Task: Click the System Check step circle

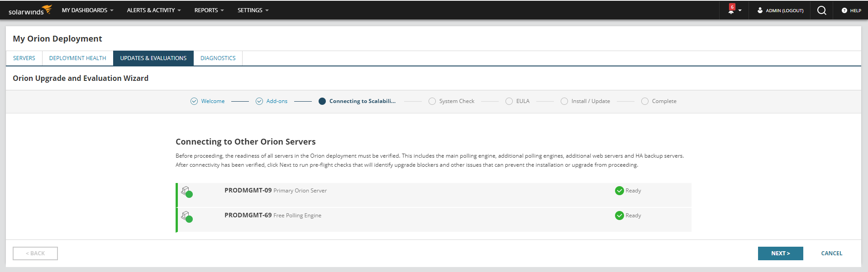Action: [x=432, y=101]
